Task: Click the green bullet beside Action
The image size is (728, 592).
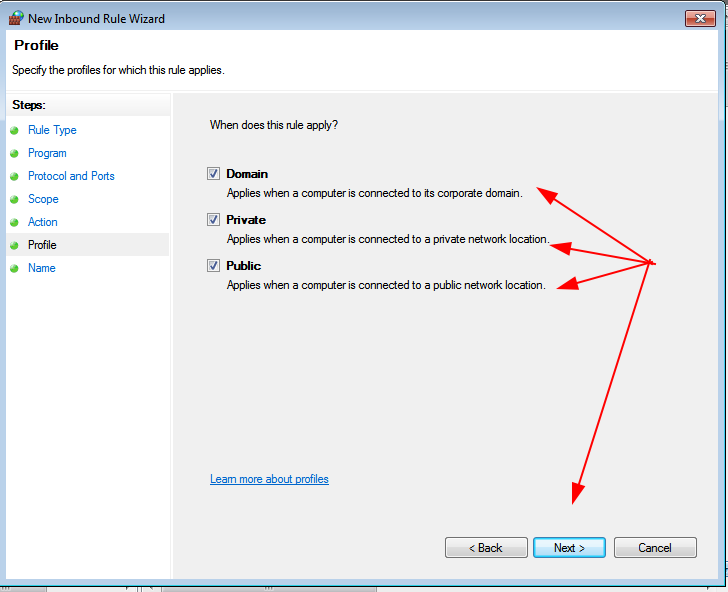Action: coord(14,222)
